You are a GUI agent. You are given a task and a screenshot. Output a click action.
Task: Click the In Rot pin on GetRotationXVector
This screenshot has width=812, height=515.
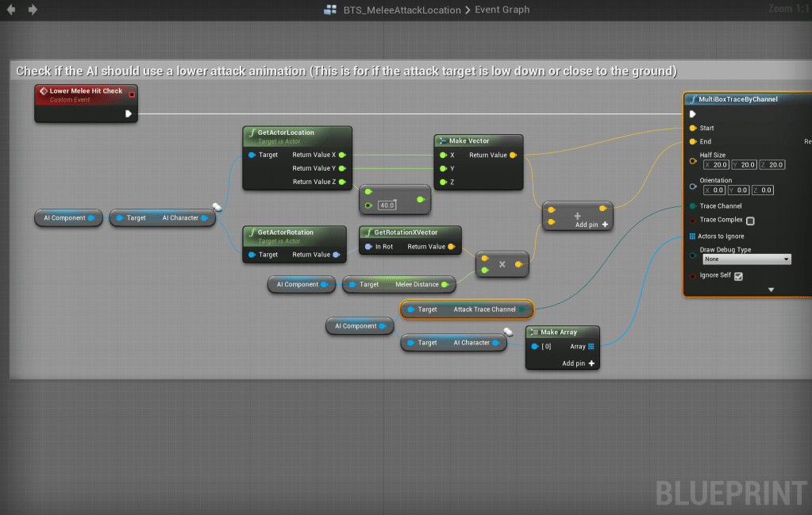point(368,246)
